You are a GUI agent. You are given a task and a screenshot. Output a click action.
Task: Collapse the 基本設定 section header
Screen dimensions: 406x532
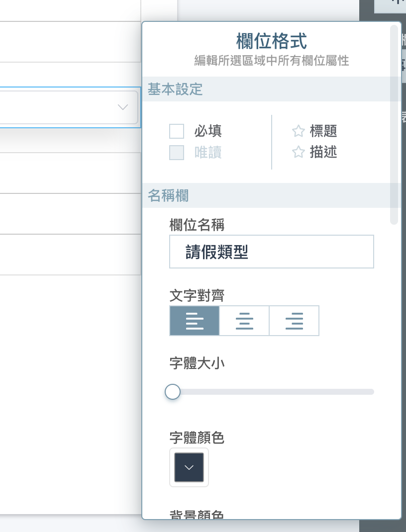[175, 89]
